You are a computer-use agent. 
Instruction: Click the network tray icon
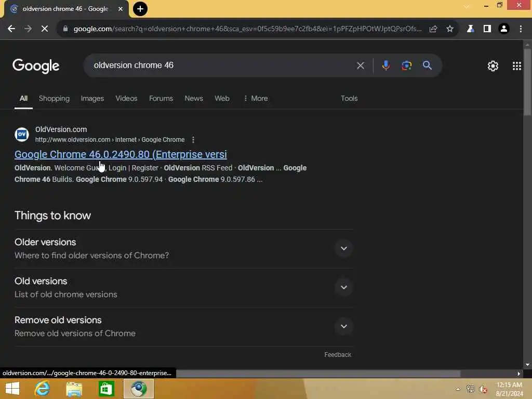point(471,389)
